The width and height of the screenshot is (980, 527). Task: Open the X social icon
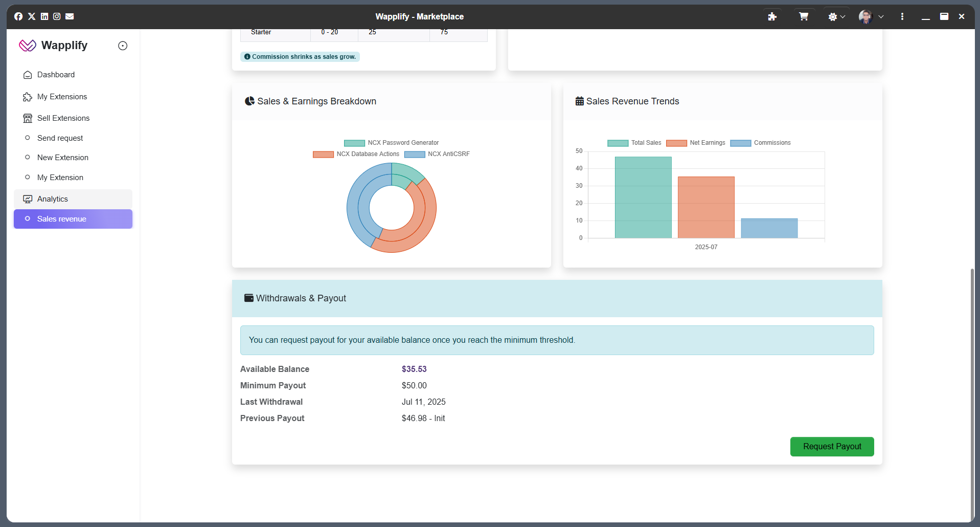click(32, 16)
